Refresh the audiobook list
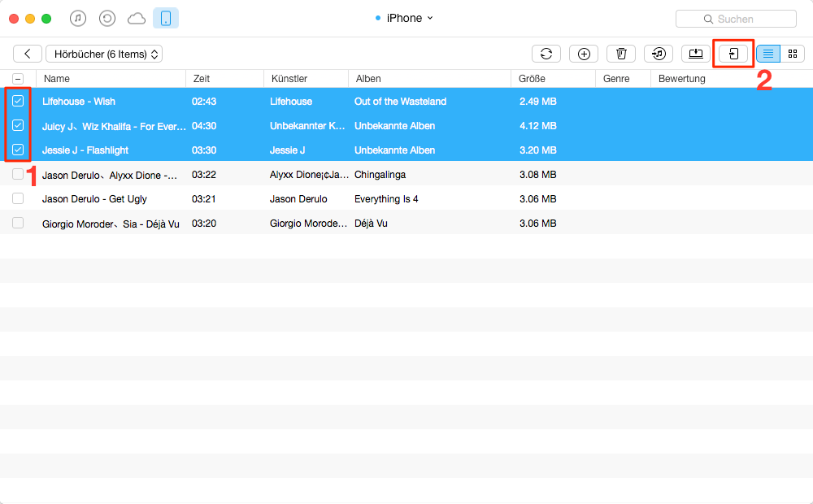This screenshot has width=813, height=504. [546, 54]
